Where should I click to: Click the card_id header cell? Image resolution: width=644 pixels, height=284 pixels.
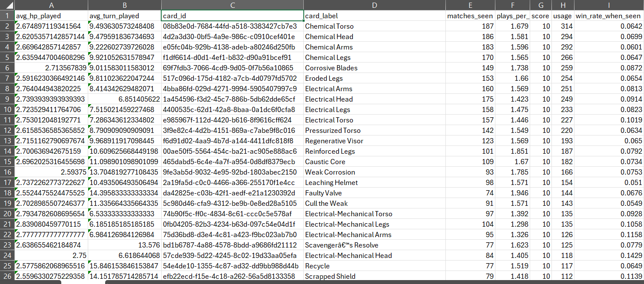[232, 16]
